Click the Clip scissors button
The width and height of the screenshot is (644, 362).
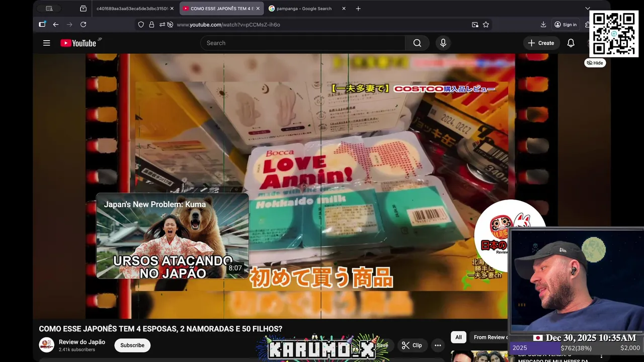click(412, 345)
